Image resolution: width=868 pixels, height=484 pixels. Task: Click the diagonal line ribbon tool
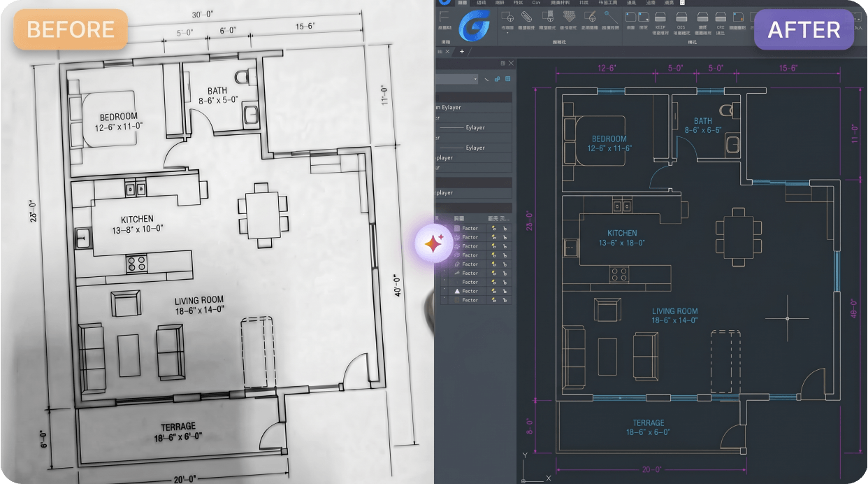tap(611, 17)
